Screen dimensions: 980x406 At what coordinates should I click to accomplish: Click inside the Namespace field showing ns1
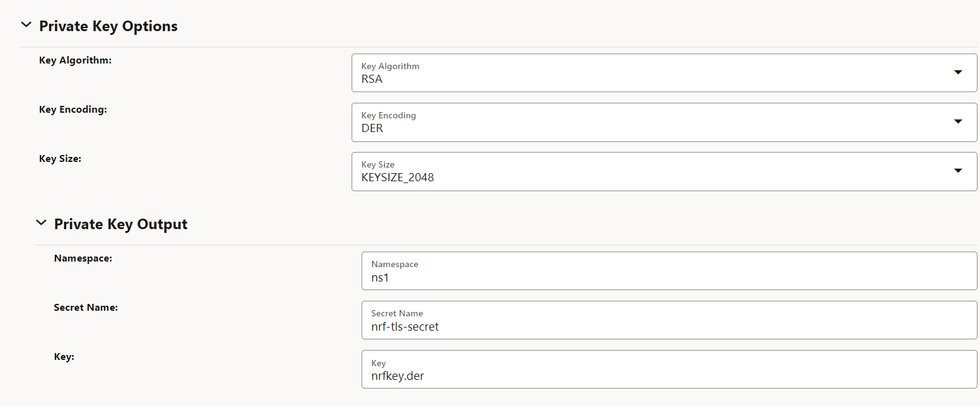click(623, 278)
